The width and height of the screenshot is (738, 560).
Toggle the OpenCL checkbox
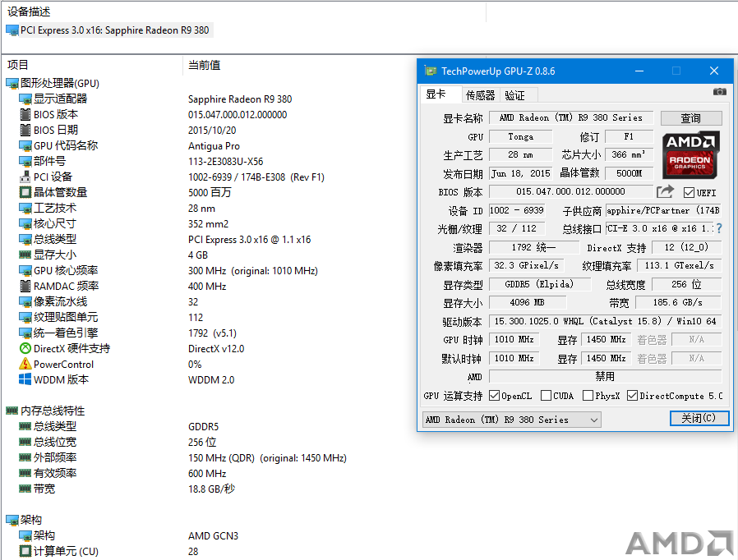point(494,396)
